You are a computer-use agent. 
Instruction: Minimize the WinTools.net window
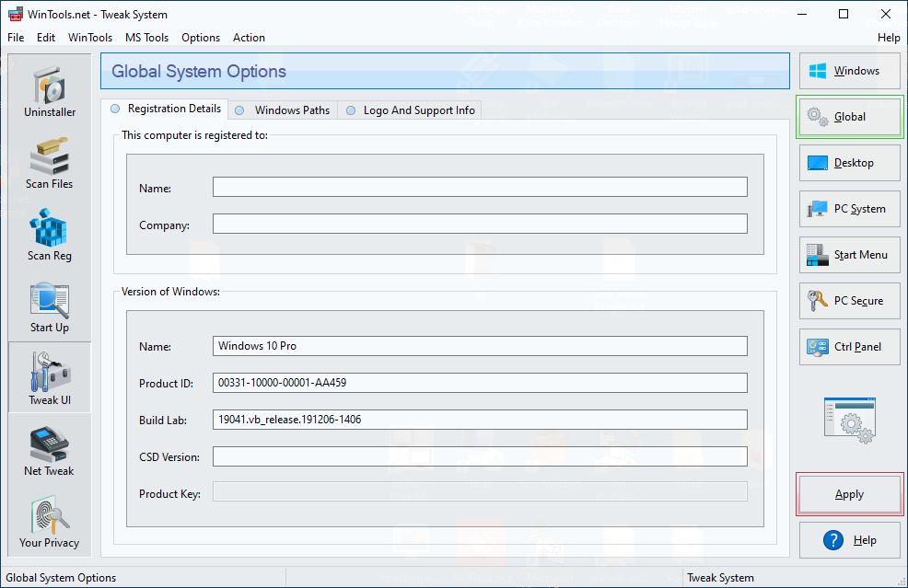[802, 14]
